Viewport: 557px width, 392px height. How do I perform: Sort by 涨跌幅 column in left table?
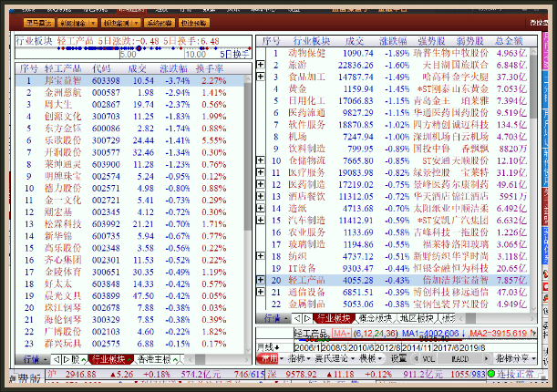174,68
